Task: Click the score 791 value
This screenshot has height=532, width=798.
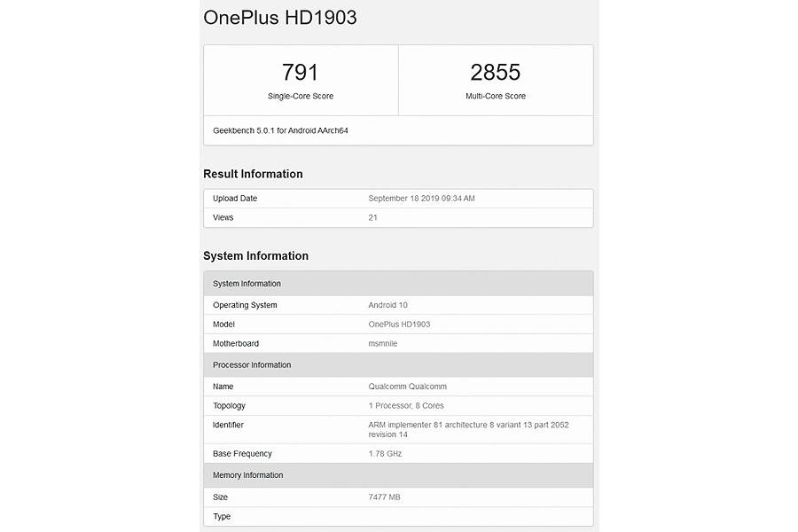Action: pos(301,71)
